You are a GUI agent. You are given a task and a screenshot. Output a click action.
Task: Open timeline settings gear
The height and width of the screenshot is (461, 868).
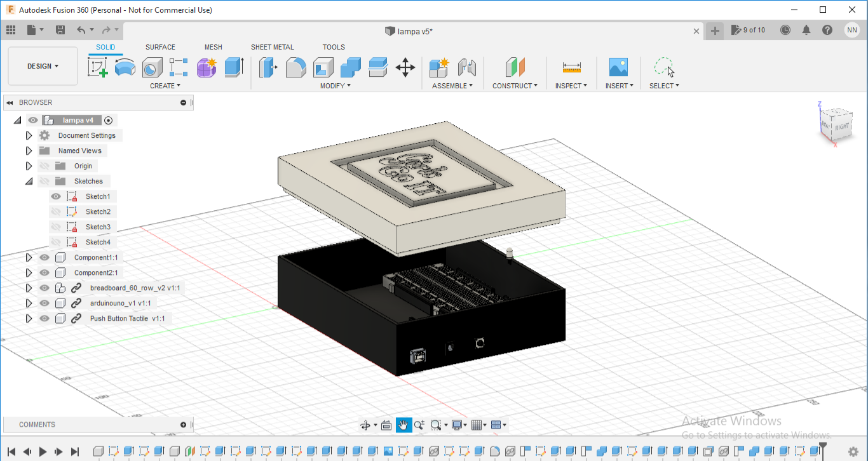coord(853,451)
